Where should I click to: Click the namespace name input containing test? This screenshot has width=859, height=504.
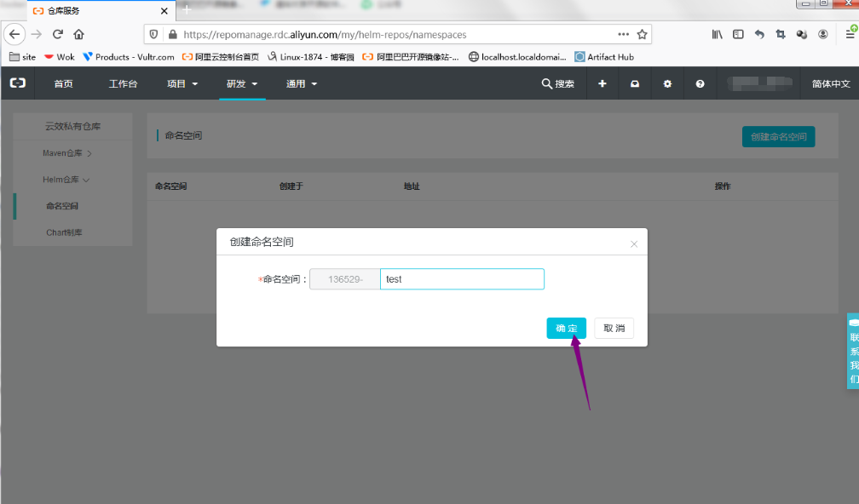click(462, 279)
